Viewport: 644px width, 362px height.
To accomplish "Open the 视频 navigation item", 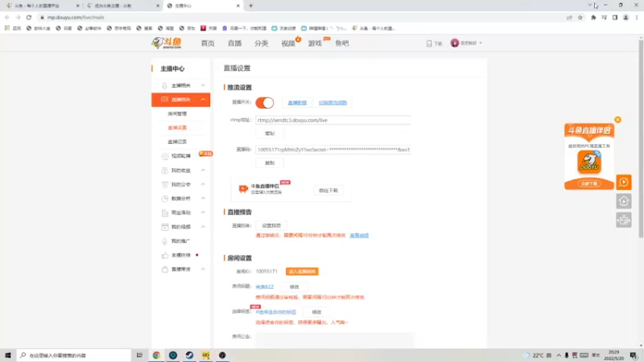I will tap(288, 43).
